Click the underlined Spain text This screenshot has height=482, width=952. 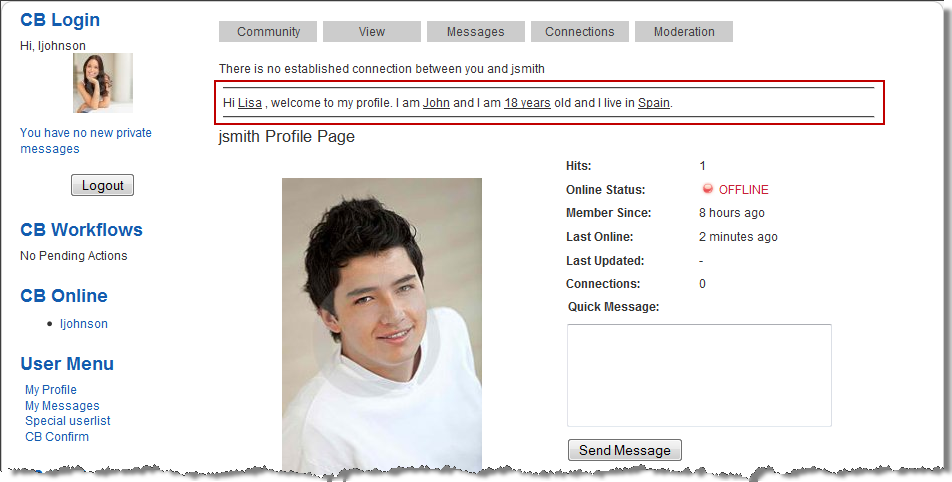[654, 103]
